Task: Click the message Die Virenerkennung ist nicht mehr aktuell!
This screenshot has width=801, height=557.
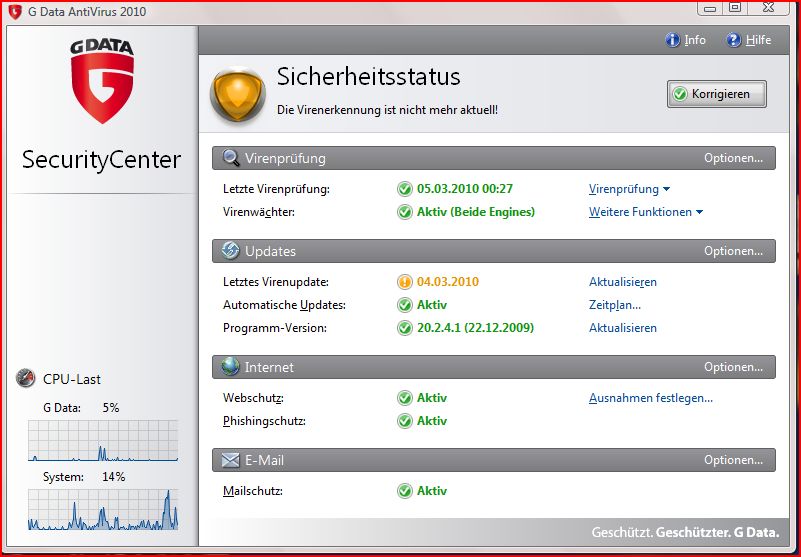Action: point(387,110)
